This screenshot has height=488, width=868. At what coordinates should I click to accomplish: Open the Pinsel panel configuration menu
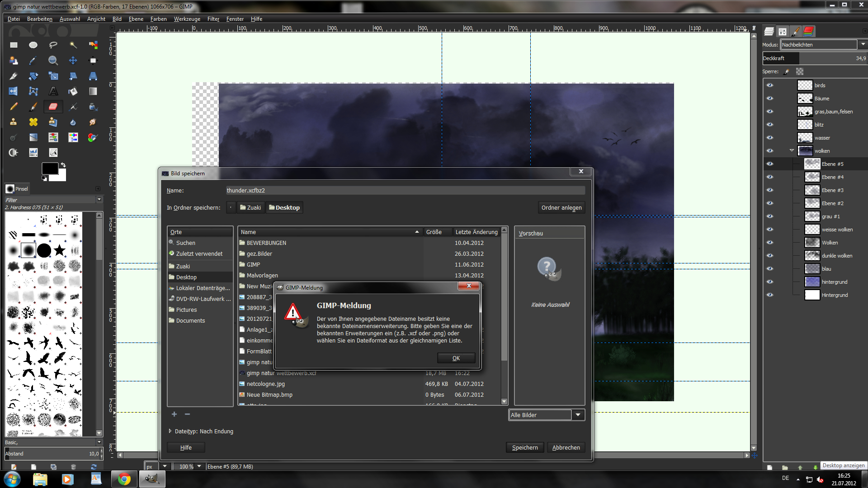(x=98, y=188)
